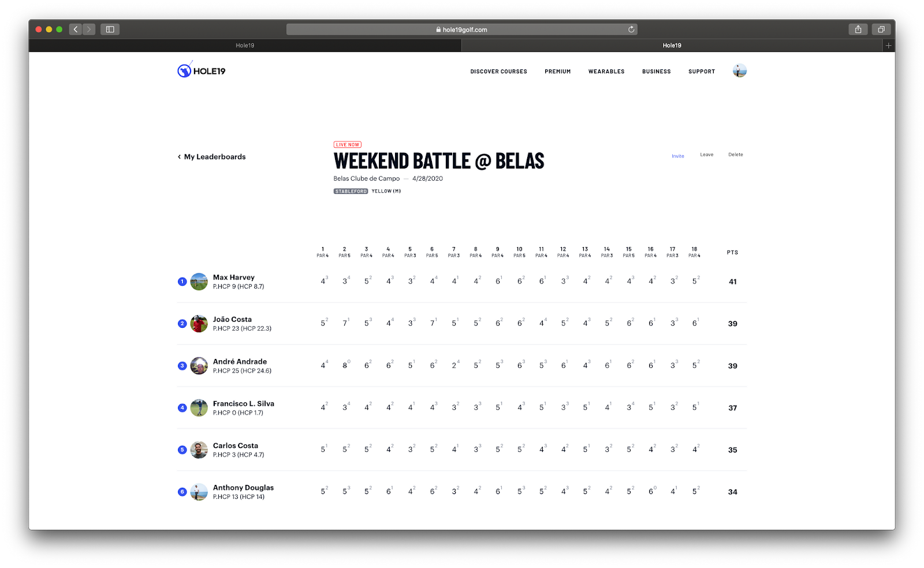Click the hole19golf.com address bar
This screenshot has height=568, width=924.
461,29
